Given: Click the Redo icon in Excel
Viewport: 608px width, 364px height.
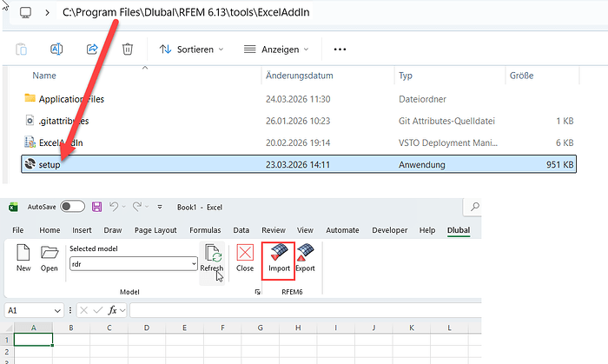Looking at the screenshot, I should [137, 207].
